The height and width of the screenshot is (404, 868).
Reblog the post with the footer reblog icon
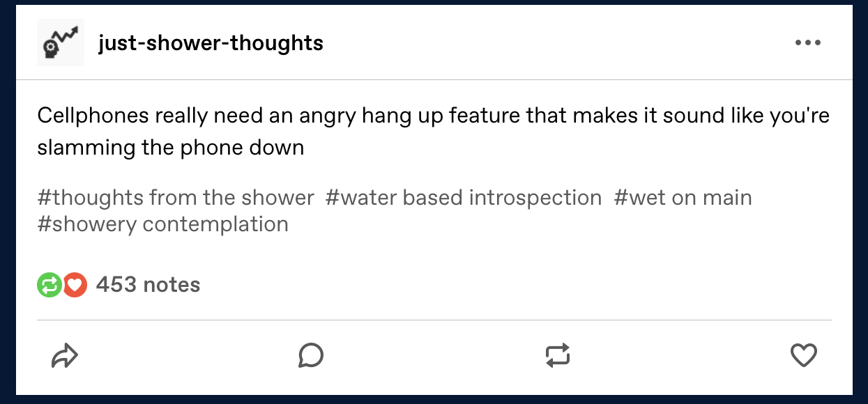tap(557, 356)
